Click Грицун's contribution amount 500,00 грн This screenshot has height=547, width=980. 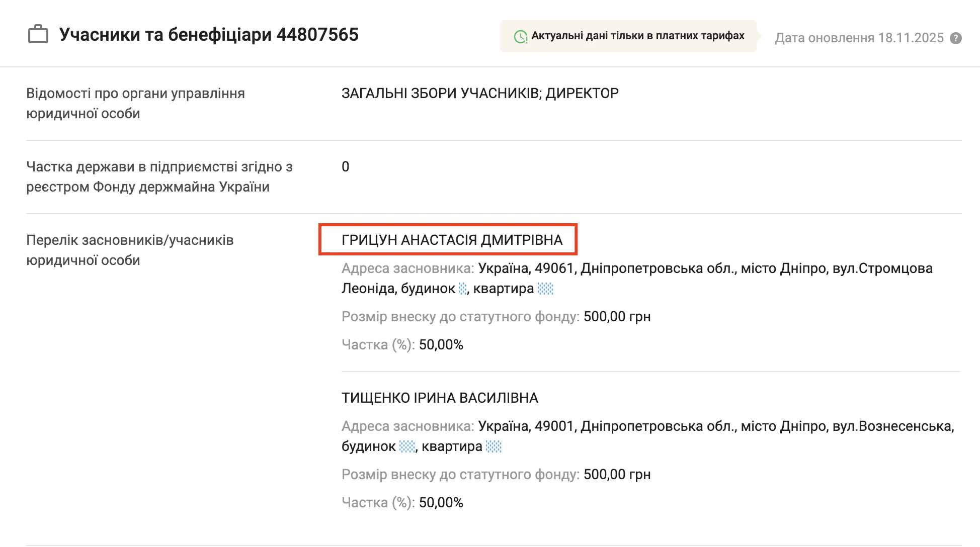616,316
